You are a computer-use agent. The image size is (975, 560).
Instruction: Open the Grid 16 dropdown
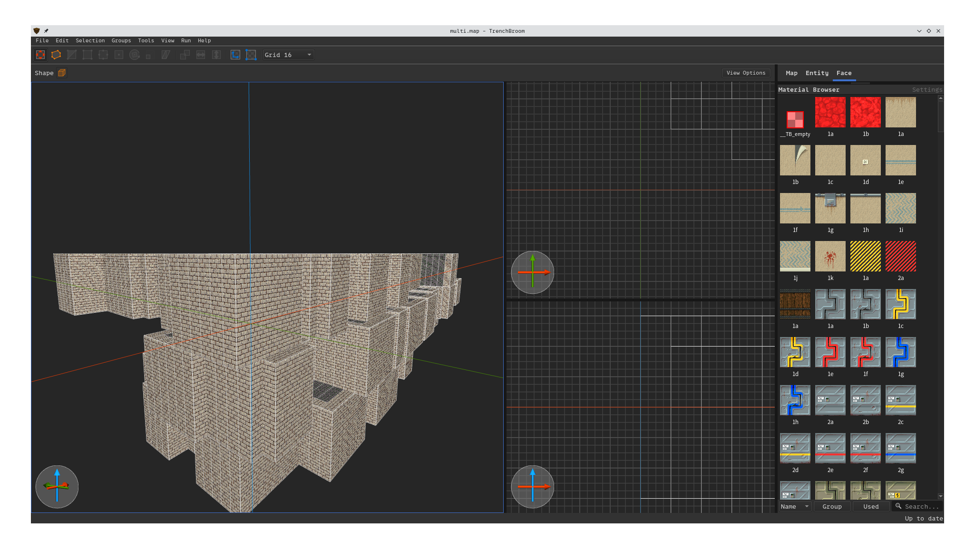pos(288,55)
